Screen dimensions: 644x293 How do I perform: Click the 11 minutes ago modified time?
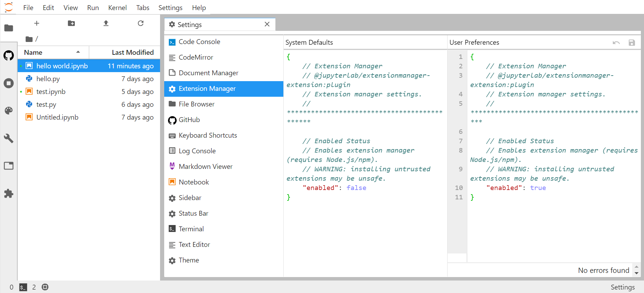[x=131, y=66]
